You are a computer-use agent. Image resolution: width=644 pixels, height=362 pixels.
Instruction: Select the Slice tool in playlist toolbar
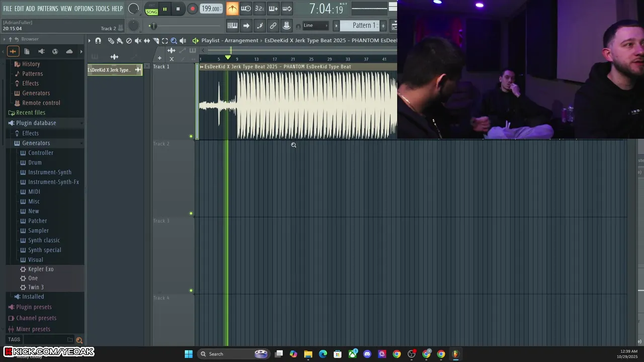[x=156, y=41]
